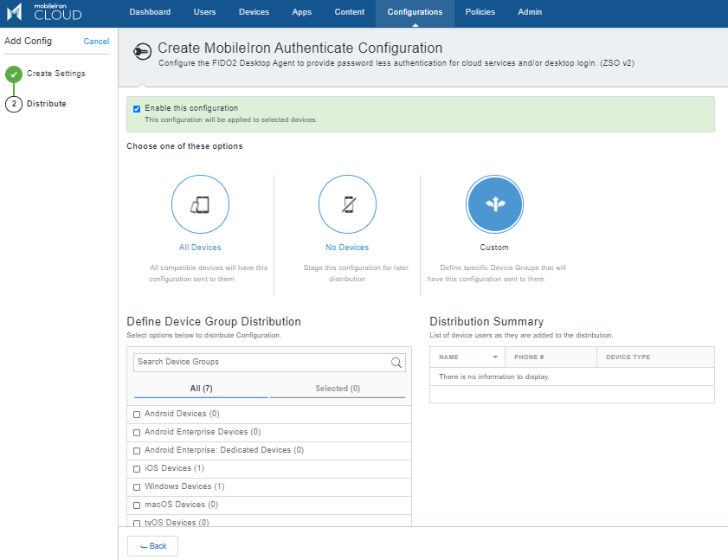The width and height of the screenshot is (728, 560).
Task: Select the Custom distribution circle icon
Action: click(494, 204)
